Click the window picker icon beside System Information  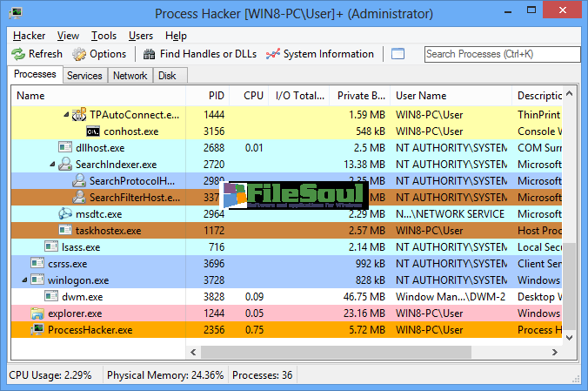pos(398,54)
